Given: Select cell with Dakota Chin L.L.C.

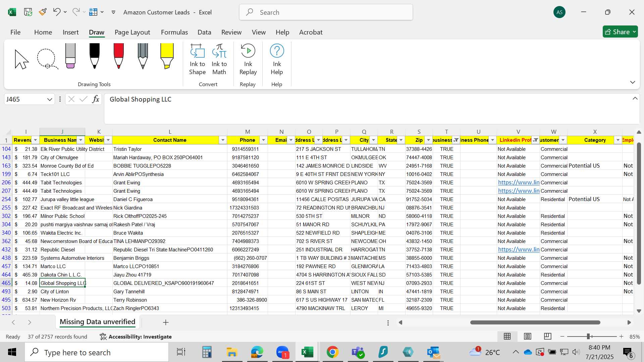Looking at the screenshot, I should tap(62, 275).
